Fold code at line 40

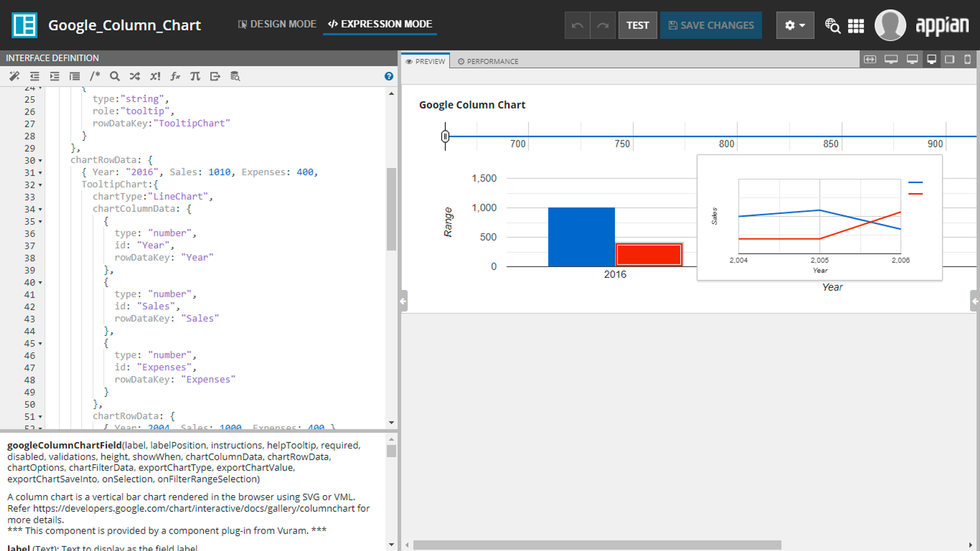(x=40, y=283)
